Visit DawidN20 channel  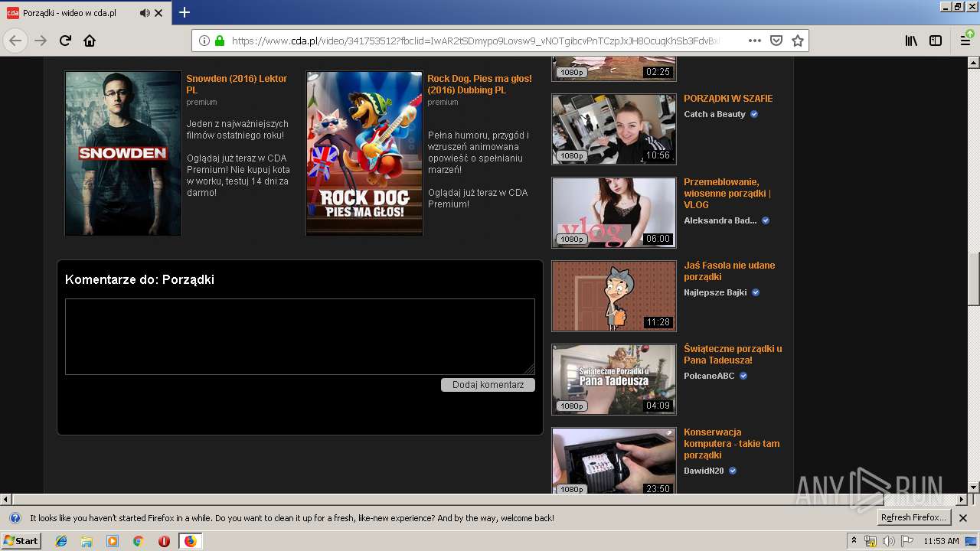pyautogui.click(x=704, y=471)
